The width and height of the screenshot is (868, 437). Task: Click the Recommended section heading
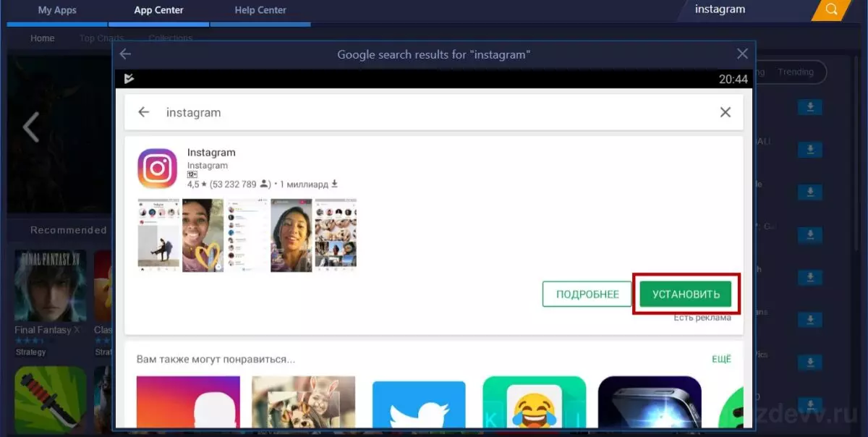pos(69,230)
